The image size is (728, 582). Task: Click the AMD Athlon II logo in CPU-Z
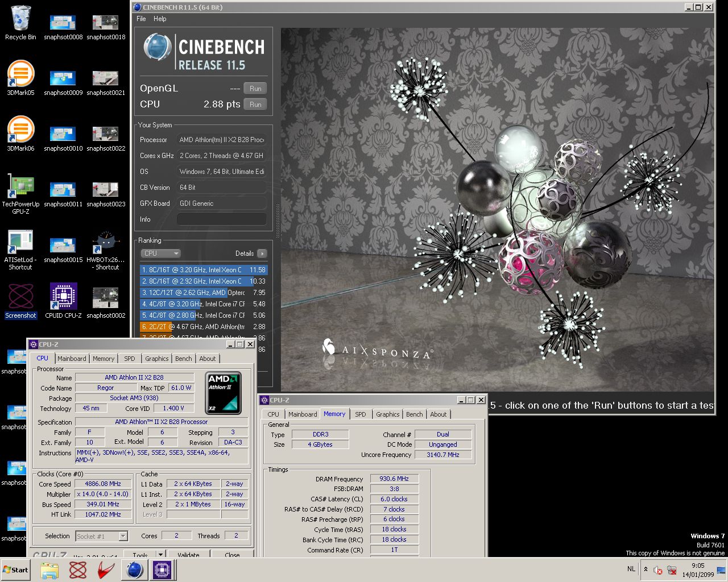tap(223, 393)
